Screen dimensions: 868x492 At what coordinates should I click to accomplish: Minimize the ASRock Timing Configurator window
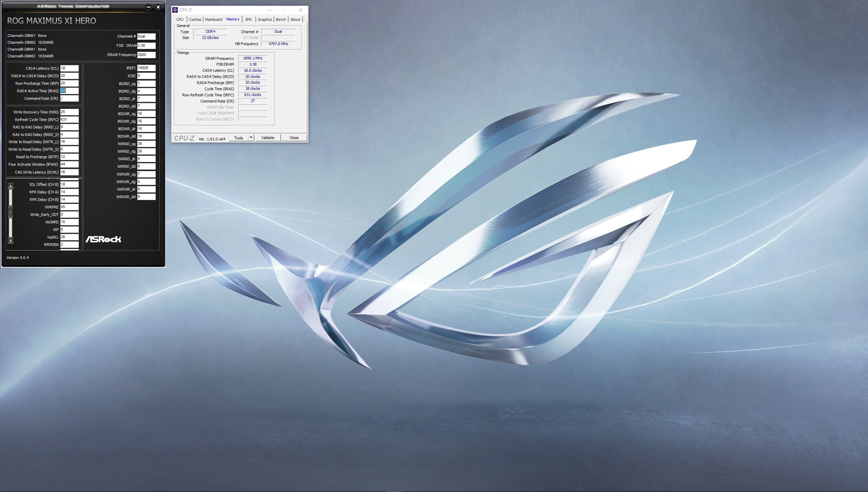(148, 7)
